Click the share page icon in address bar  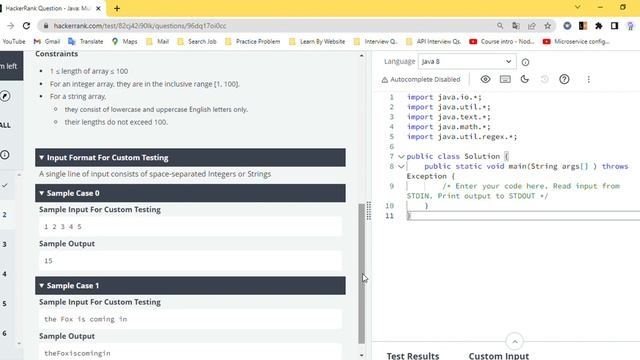[x=531, y=26]
